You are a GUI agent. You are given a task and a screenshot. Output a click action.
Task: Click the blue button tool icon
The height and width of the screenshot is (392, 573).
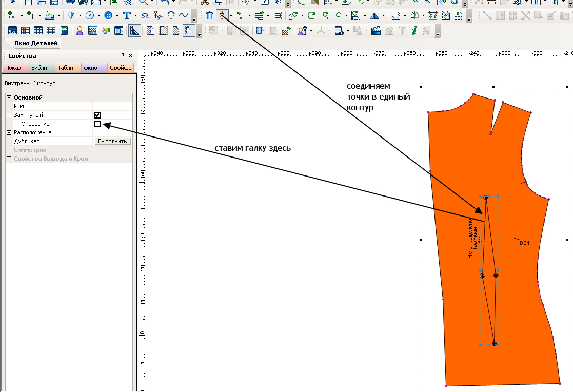[108, 15]
